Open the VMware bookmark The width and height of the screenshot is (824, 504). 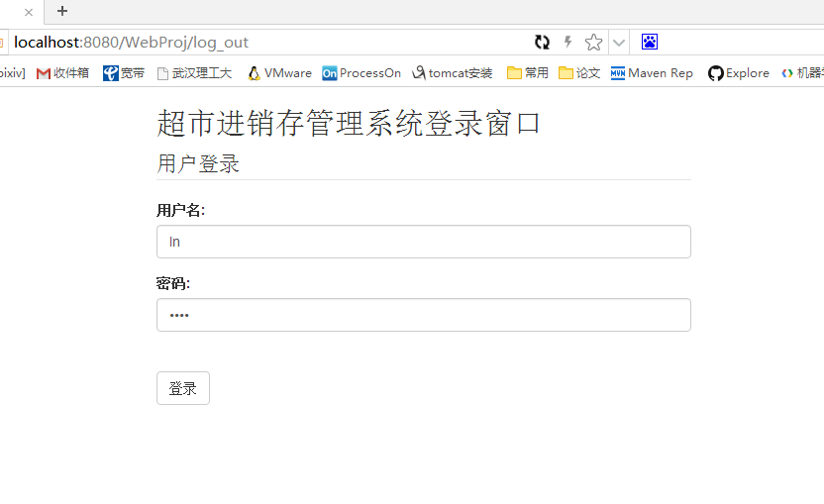tap(279, 73)
